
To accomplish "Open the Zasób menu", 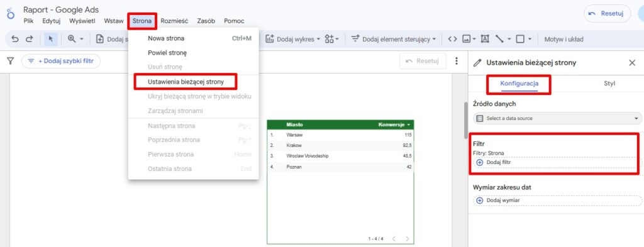I will point(206,21).
